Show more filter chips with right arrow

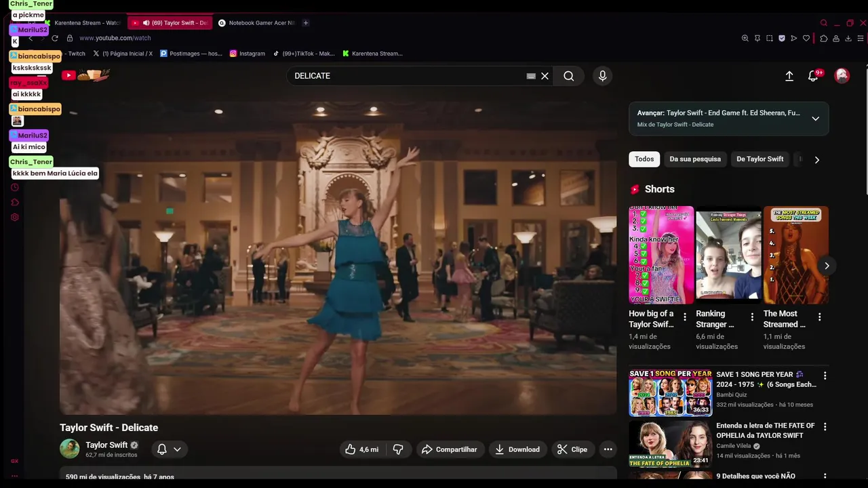(x=816, y=160)
